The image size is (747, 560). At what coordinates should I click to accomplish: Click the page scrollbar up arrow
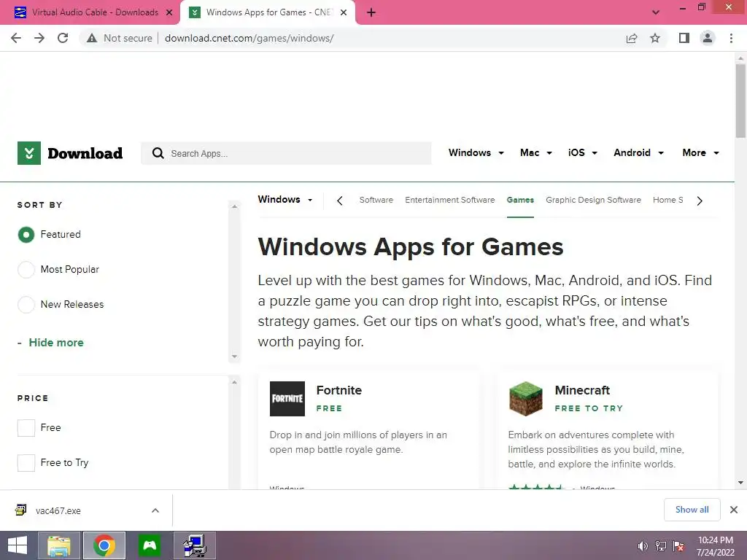coord(740,58)
